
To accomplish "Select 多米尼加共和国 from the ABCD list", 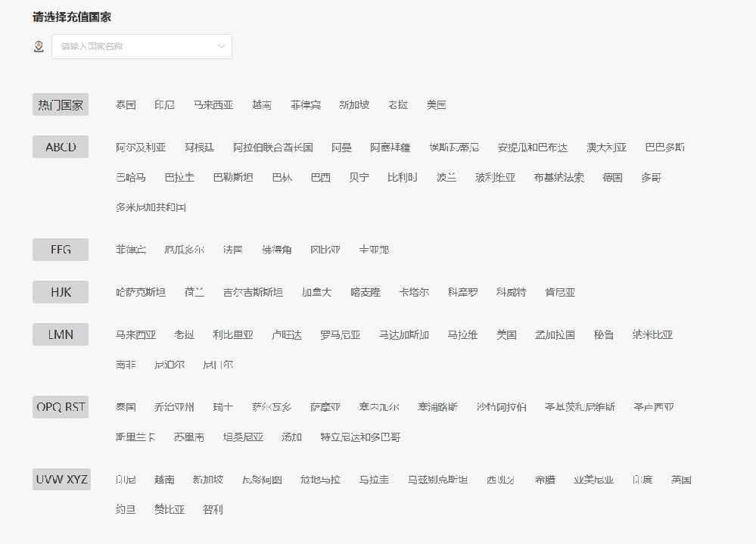I will point(151,207).
